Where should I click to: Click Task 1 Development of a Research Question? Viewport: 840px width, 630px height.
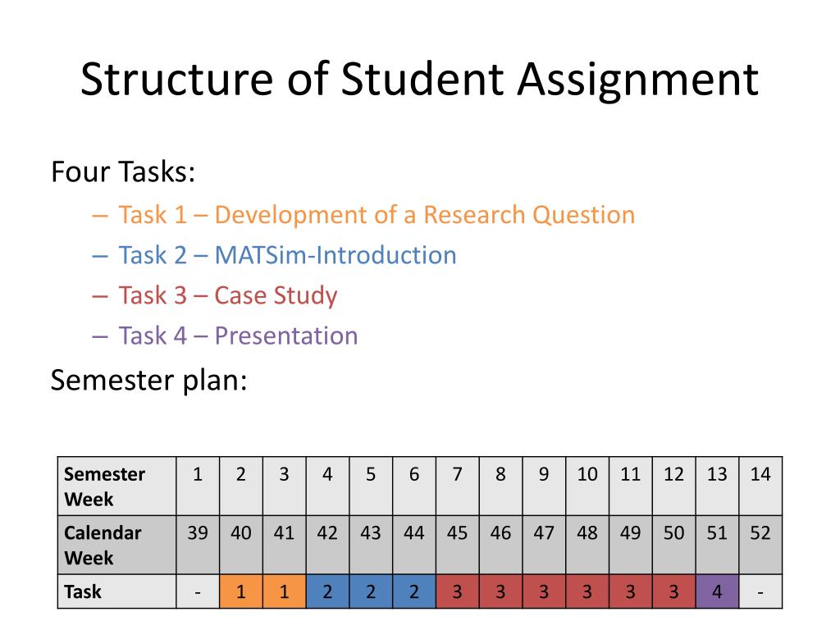377,215
